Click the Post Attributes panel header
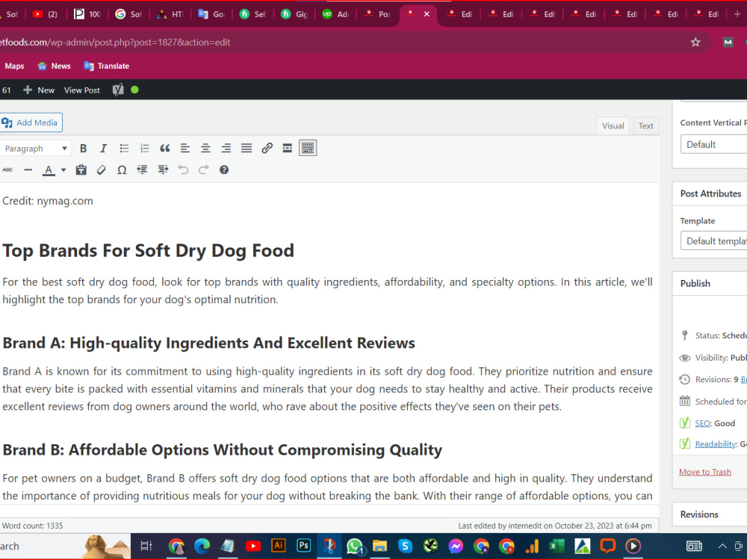The image size is (747, 560). [x=710, y=194]
